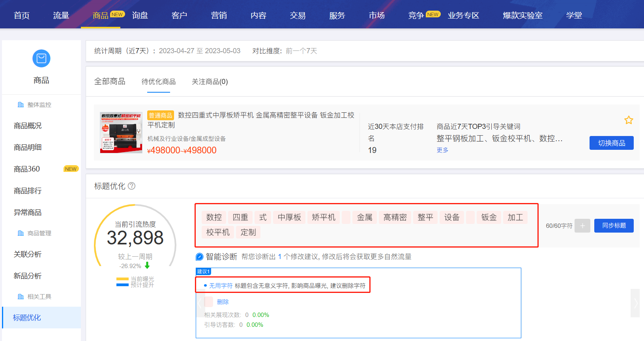Click the help icon next to 标题优化

(x=132, y=186)
